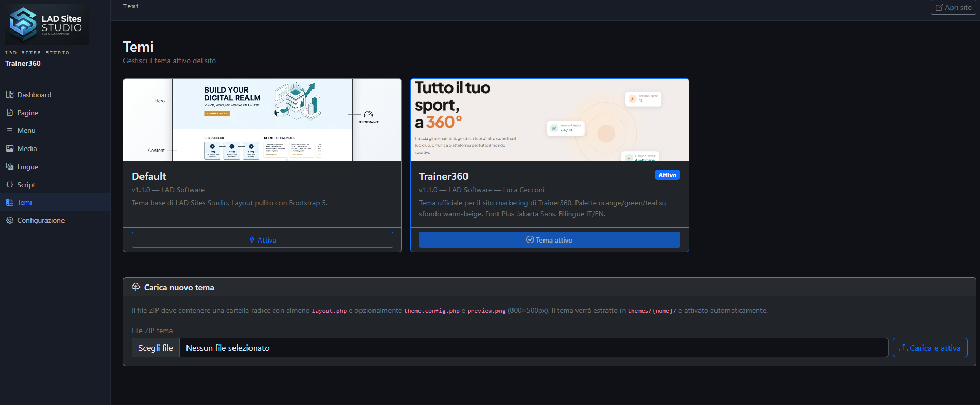
Task: Click the Temi breadcrumb at top
Action: pos(131,6)
